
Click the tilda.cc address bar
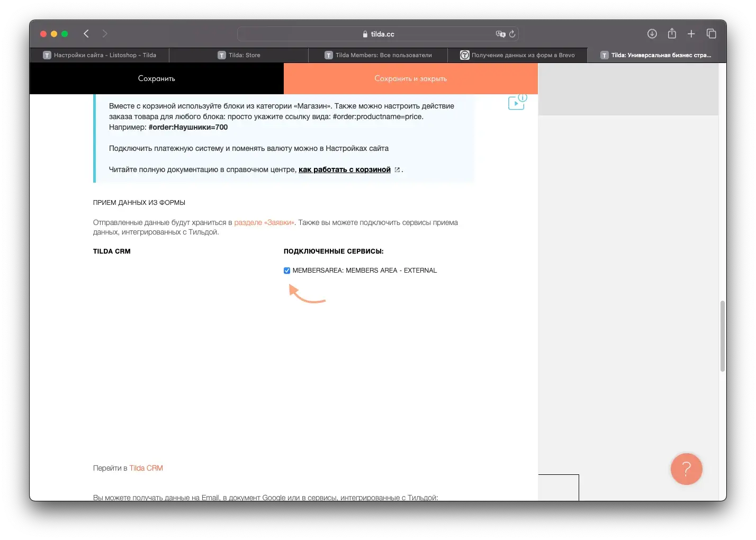(378, 34)
